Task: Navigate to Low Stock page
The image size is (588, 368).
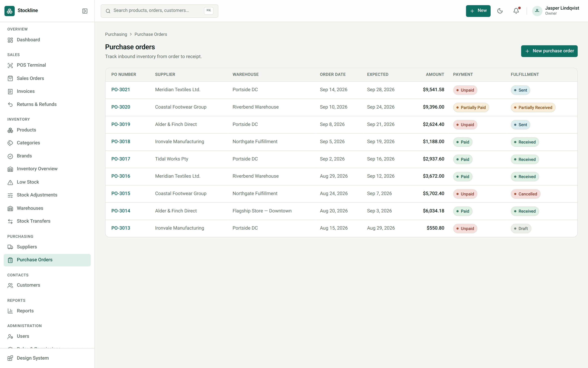Action: (47, 182)
